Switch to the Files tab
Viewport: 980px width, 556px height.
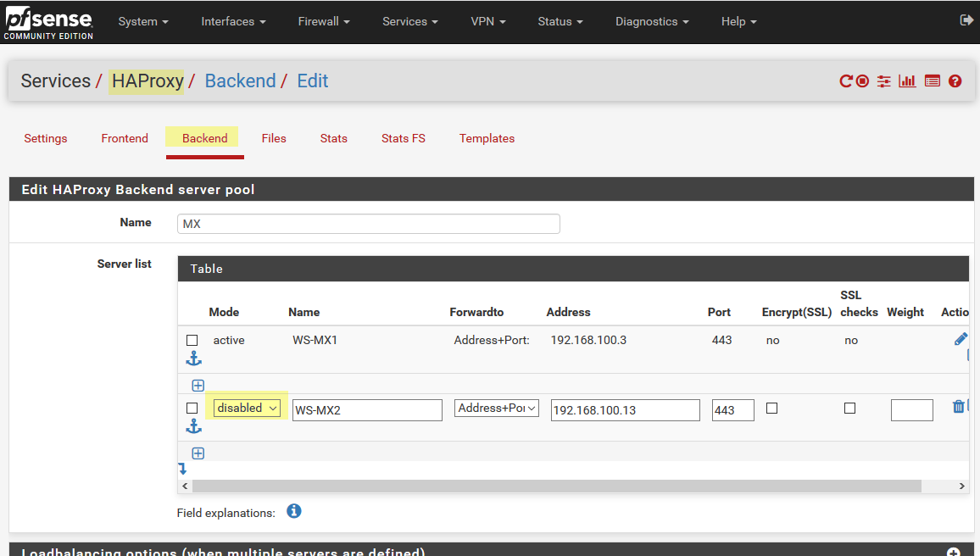[x=274, y=139]
